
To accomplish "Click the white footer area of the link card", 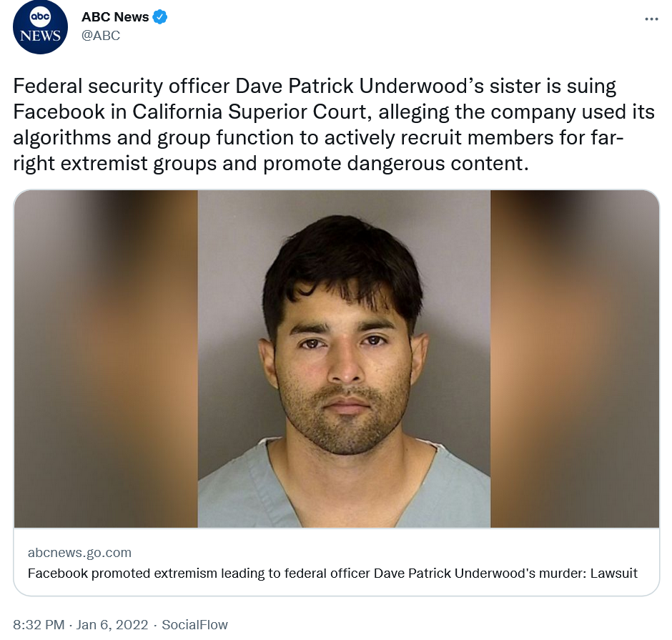I will click(337, 562).
